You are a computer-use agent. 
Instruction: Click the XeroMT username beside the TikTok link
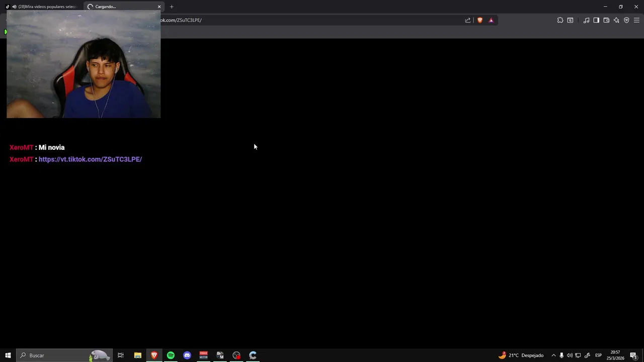tap(21, 159)
